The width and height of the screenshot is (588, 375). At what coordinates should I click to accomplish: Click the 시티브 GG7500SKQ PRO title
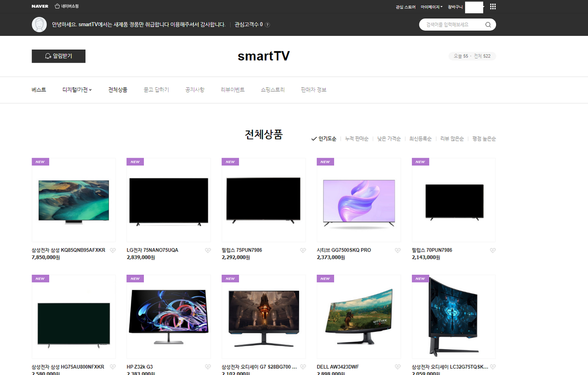pos(344,250)
